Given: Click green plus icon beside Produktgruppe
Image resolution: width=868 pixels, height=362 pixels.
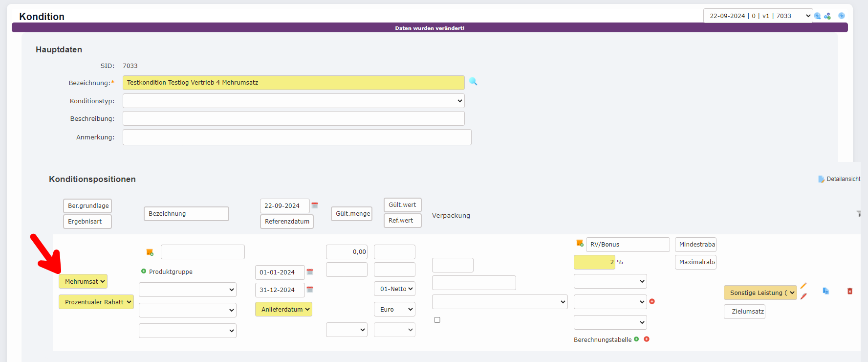Looking at the screenshot, I should pos(144,271).
